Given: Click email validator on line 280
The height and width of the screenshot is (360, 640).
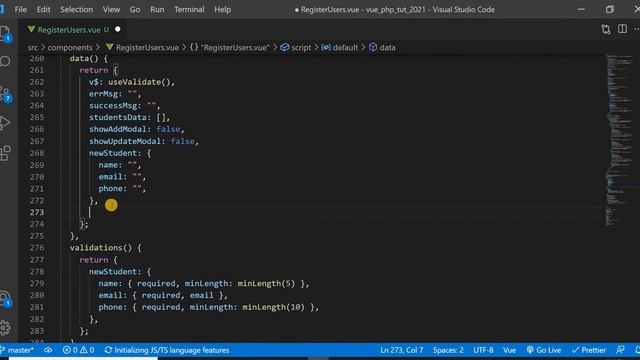Looking at the screenshot, I should click(x=201, y=295).
